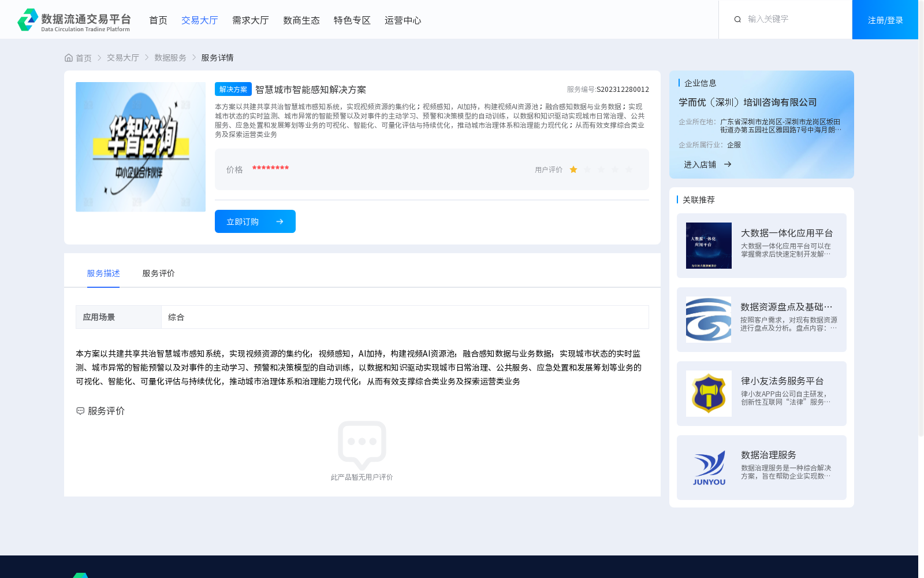Click the arrow icon on 立即订购
924x578 pixels.
(x=280, y=221)
